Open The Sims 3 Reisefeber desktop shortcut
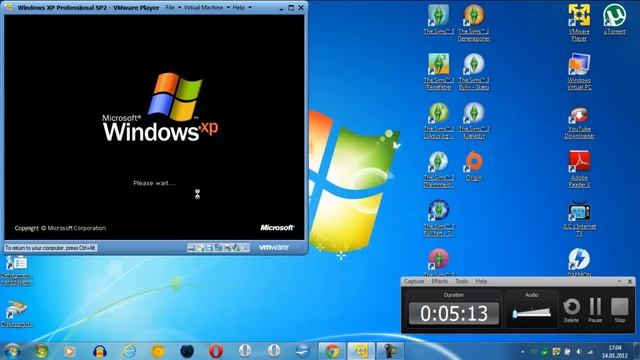The image size is (640, 360). [x=439, y=71]
